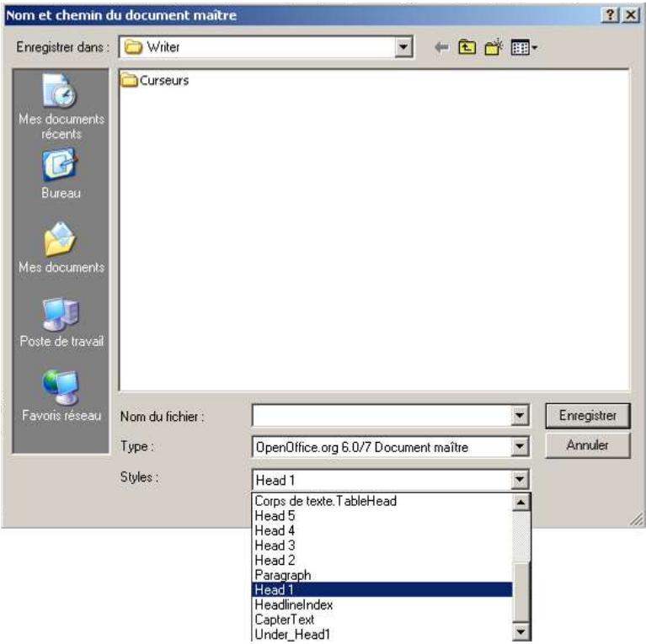This screenshot has height=644, width=646.
Task: Expand the Type dropdown arrow
Action: [x=520, y=447]
